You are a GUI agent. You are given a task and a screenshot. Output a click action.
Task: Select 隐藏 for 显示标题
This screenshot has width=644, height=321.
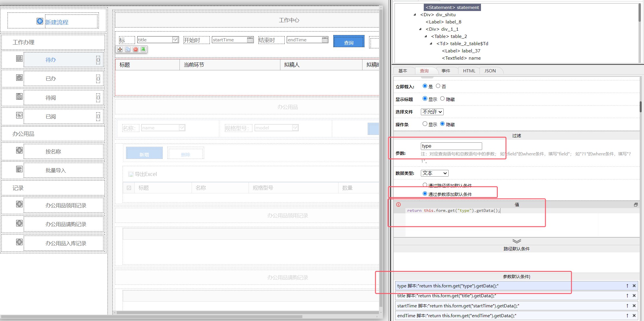pos(442,99)
